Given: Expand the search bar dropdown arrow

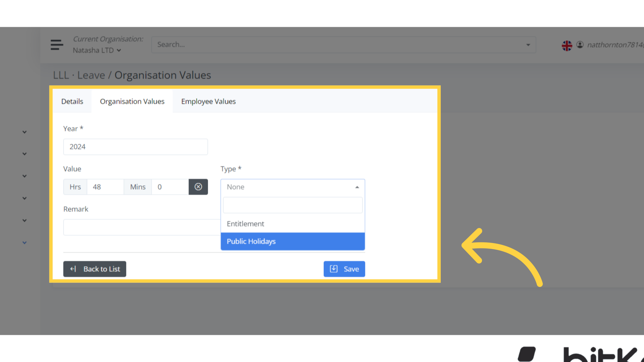Looking at the screenshot, I should (528, 45).
